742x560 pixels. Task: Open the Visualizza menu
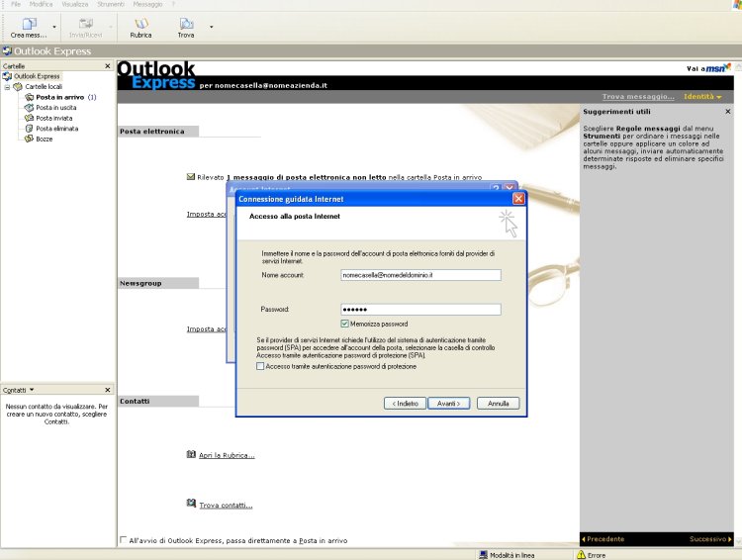point(75,4)
